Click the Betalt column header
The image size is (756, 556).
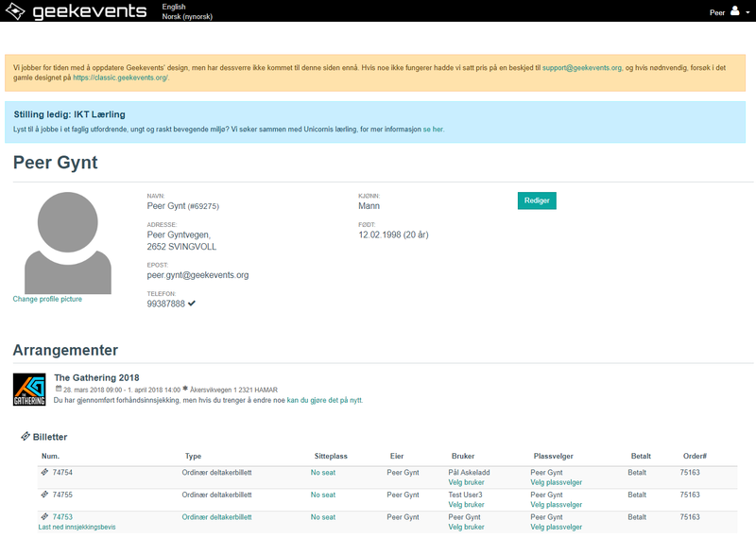click(x=641, y=456)
